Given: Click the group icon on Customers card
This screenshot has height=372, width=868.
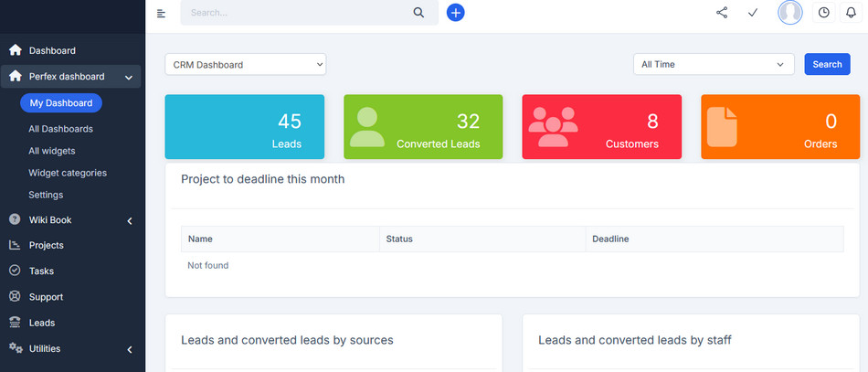Looking at the screenshot, I should 553,127.
